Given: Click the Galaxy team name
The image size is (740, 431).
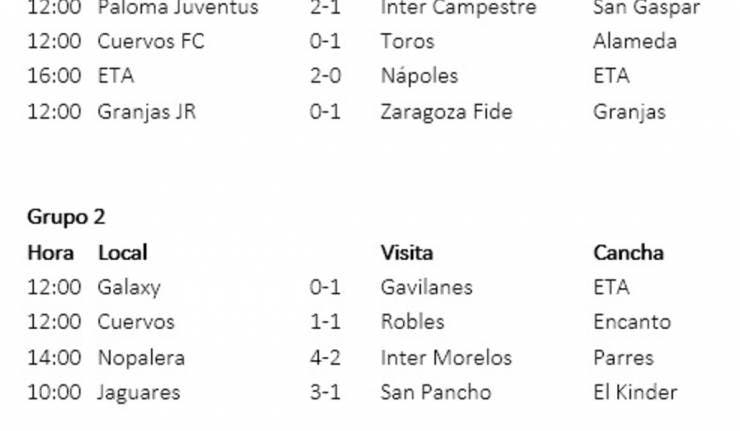Looking at the screenshot, I should pyautogui.click(x=129, y=288).
